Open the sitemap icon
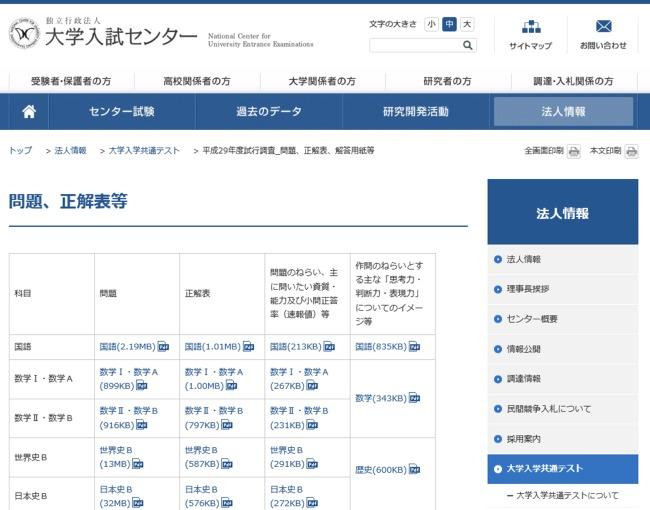The height and width of the screenshot is (510, 650). [x=531, y=27]
